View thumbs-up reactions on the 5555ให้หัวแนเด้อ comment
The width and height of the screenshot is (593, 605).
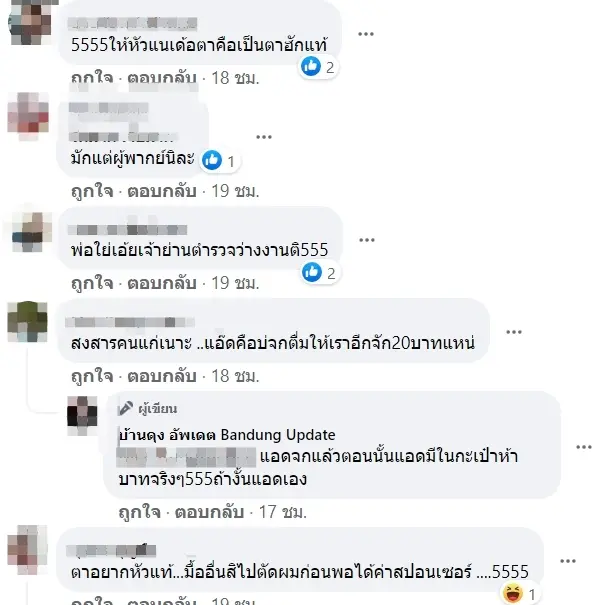click(x=318, y=67)
